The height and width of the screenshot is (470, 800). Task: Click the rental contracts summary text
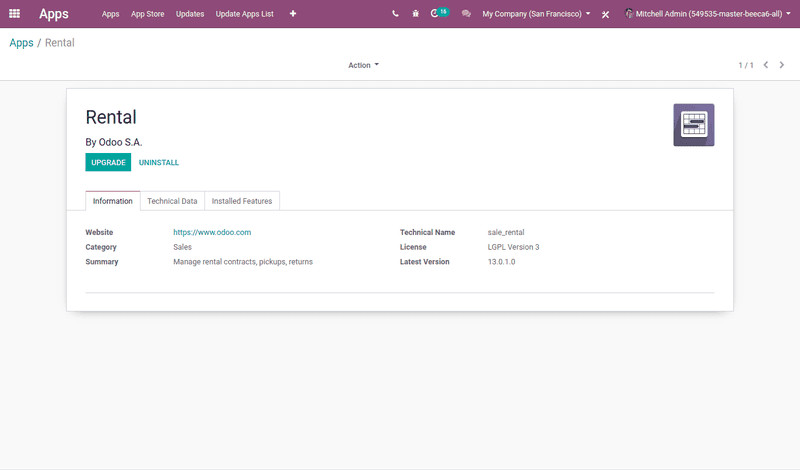(x=243, y=262)
